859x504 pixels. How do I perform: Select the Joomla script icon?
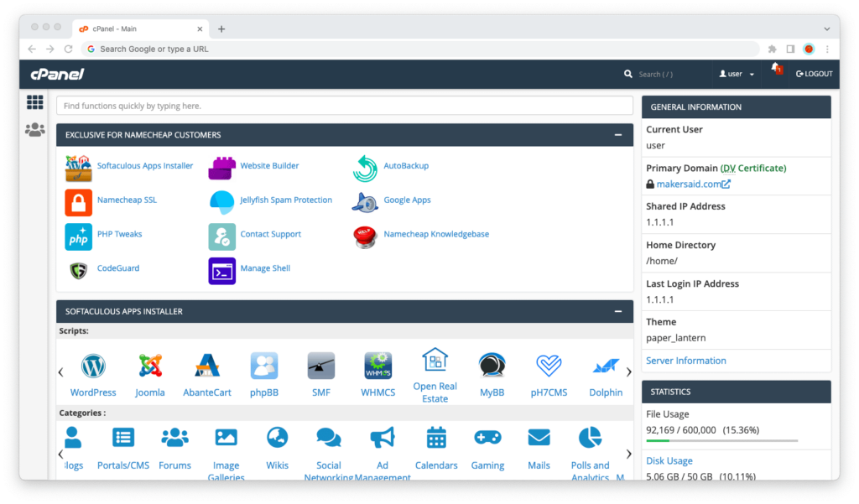tap(150, 366)
